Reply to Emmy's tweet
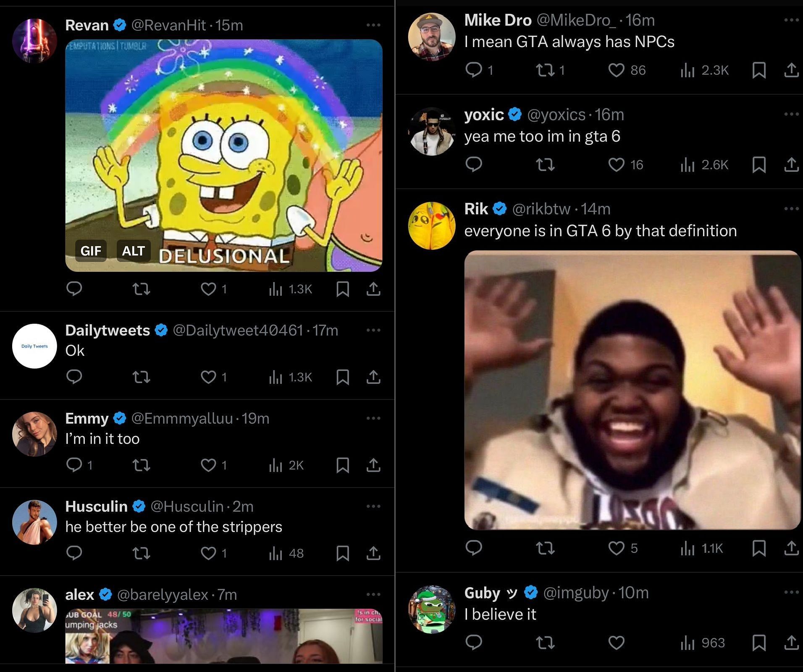Screen dimensions: 803x672 click(x=74, y=465)
